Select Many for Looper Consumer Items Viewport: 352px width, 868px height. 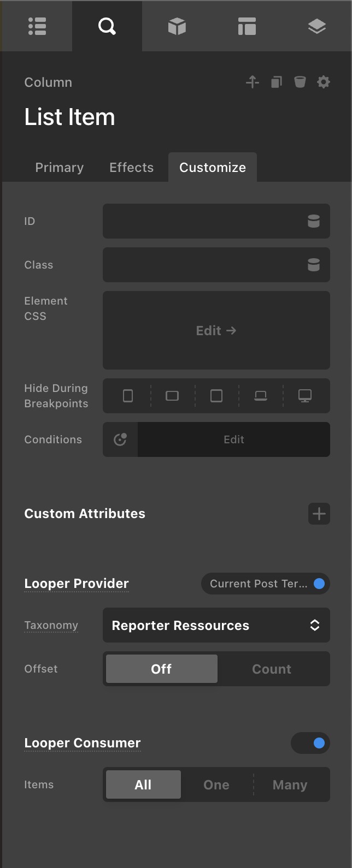[290, 784]
